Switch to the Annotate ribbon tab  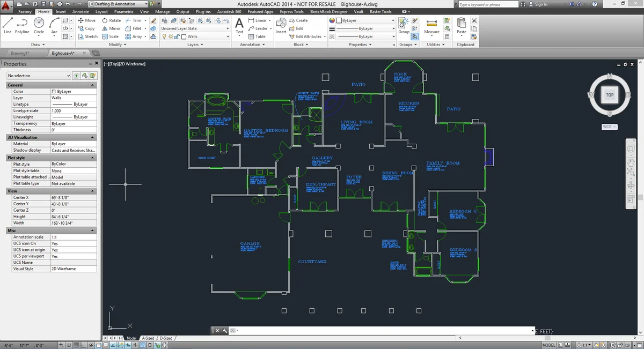coord(80,11)
